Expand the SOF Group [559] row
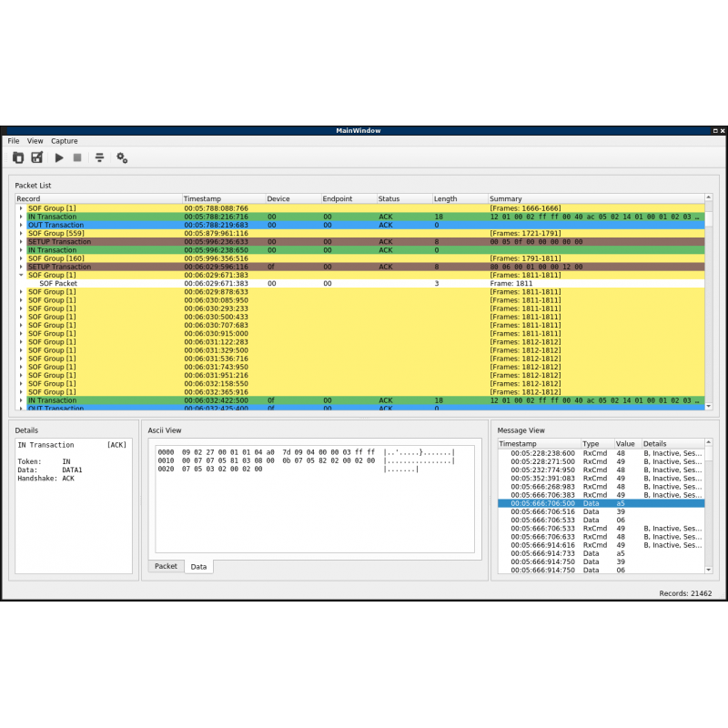Image resolution: width=728 pixels, height=728 pixels. (x=21, y=234)
